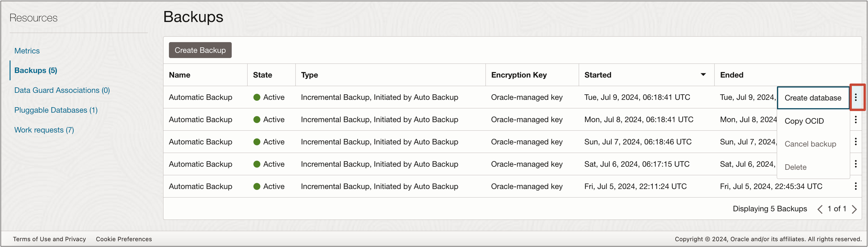Viewport: 868px width, 247px height.
Task: Open Terms of Use and Privacy link
Action: [x=49, y=239]
